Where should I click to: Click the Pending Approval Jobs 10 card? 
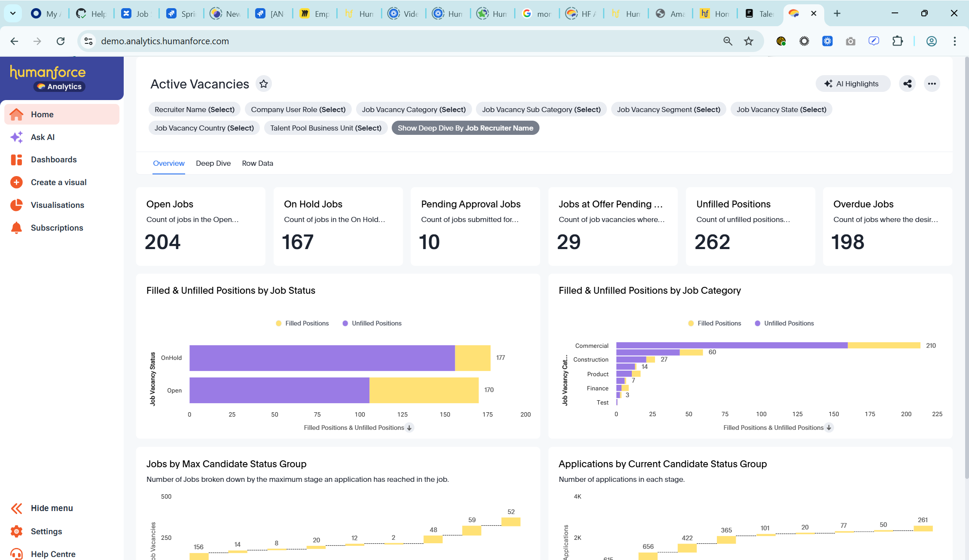click(x=475, y=226)
